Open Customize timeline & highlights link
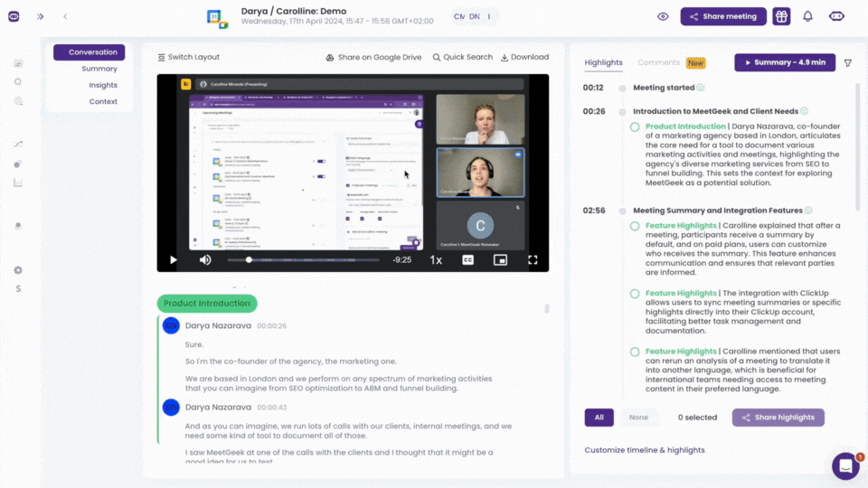This screenshot has width=868, height=488. click(645, 450)
